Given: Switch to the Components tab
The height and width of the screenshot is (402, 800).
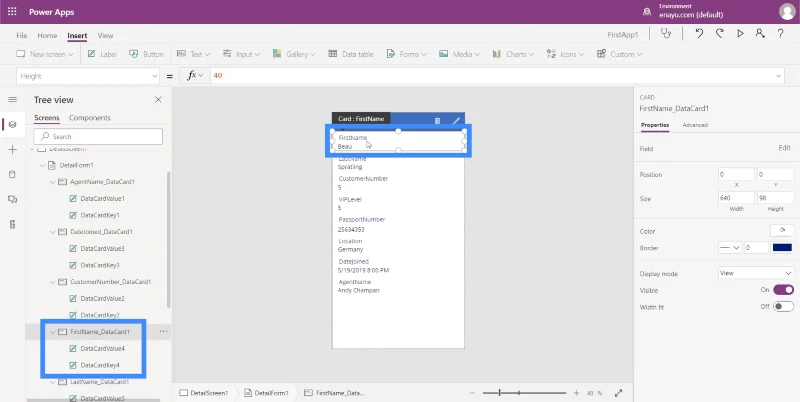Looking at the screenshot, I should [x=90, y=118].
